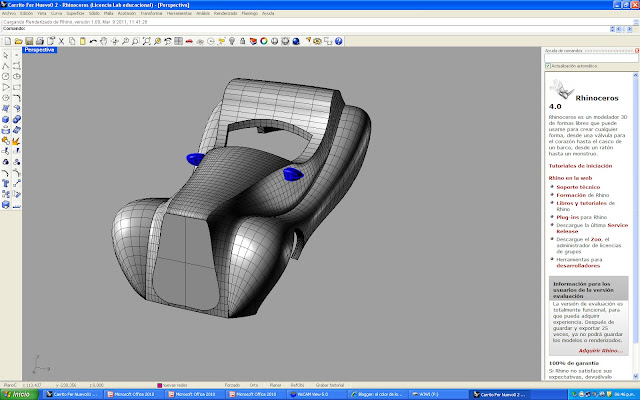Save the model with the floppy disk icon
Screen dimensions: 640x400
[29, 41]
